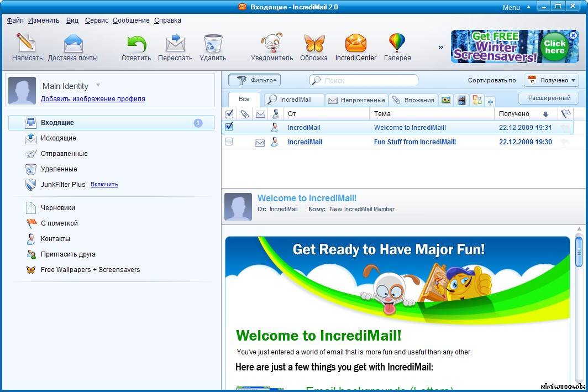Switch to the Все tab
Viewport: 588px width, 392px height.
[244, 100]
